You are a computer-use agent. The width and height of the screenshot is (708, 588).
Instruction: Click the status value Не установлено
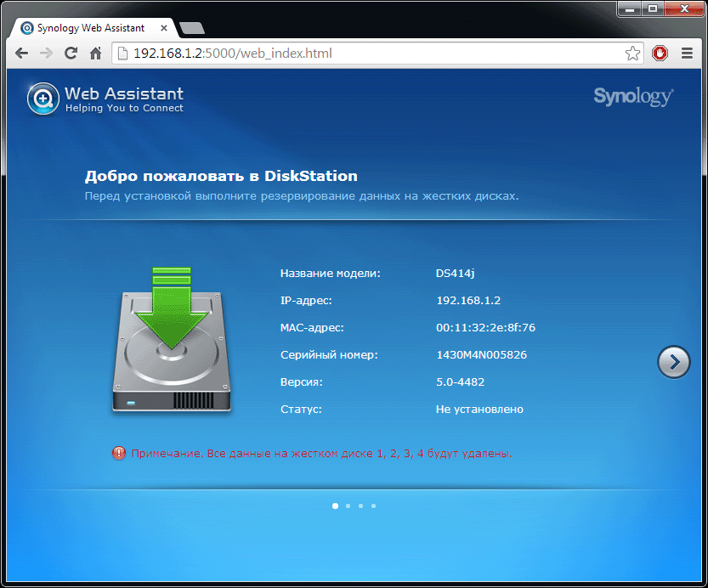pyautogui.click(x=479, y=410)
